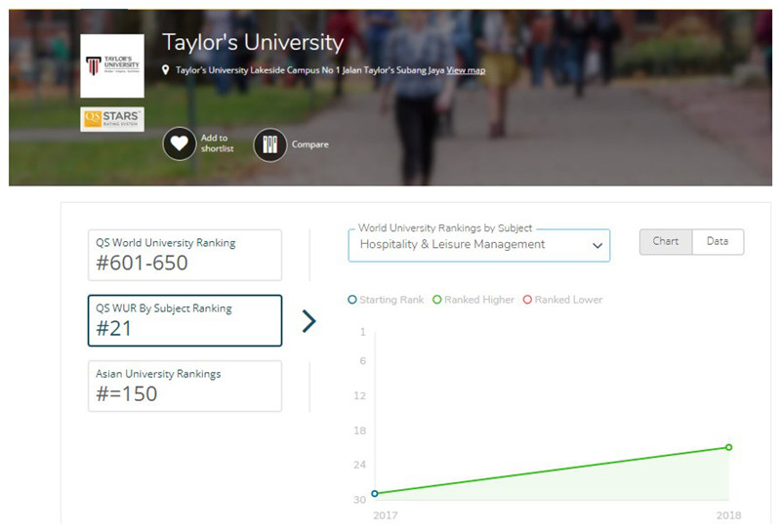
Task: Toggle the Ranked Higher legend item
Action: [x=473, y=300]
